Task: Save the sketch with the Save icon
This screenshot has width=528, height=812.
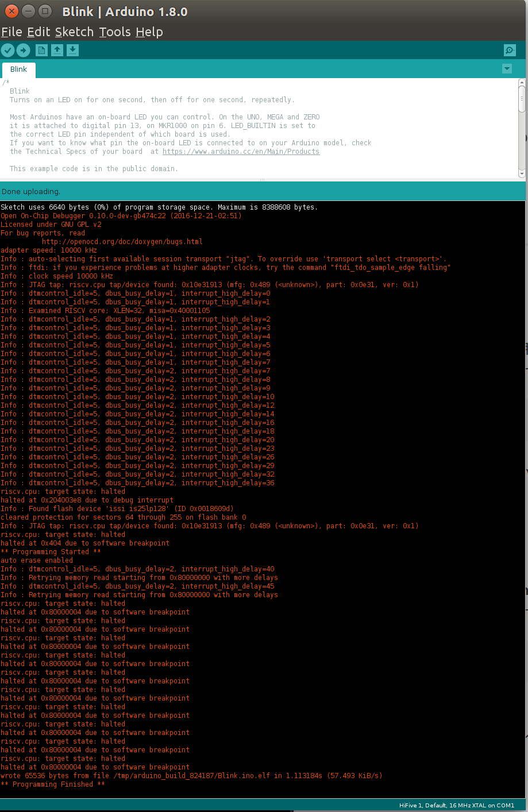Action: click(72, 50)
